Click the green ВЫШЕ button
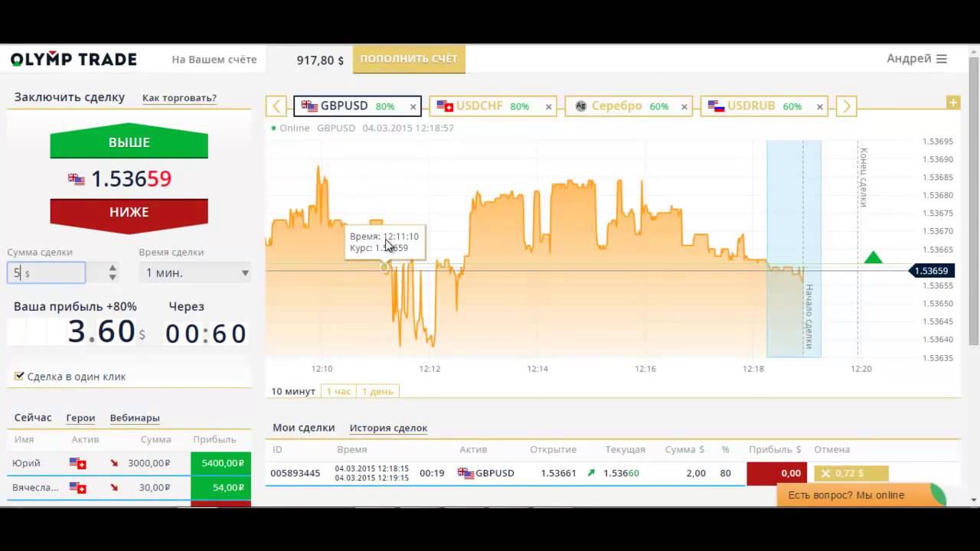Screen dimensions: 980x551 [129, 142]
